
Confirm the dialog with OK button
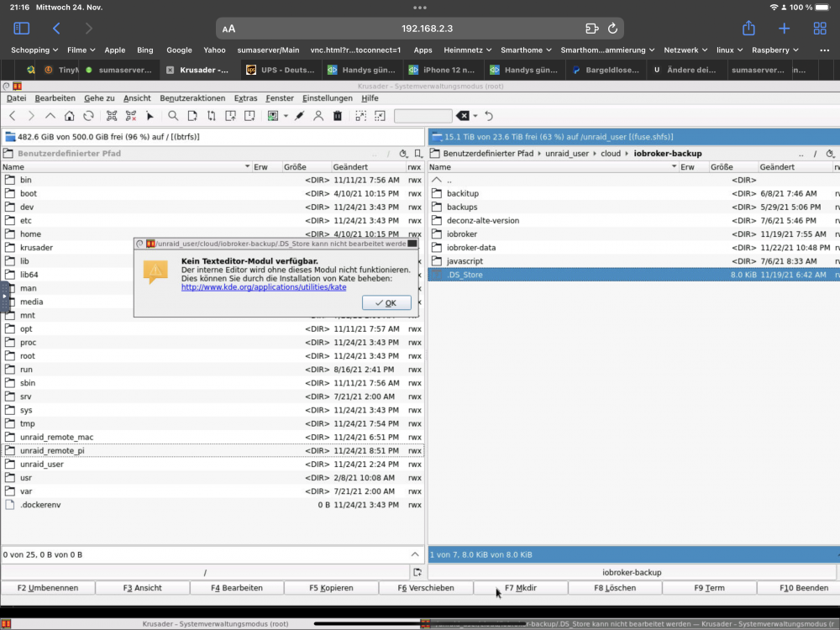coord(386,302)
